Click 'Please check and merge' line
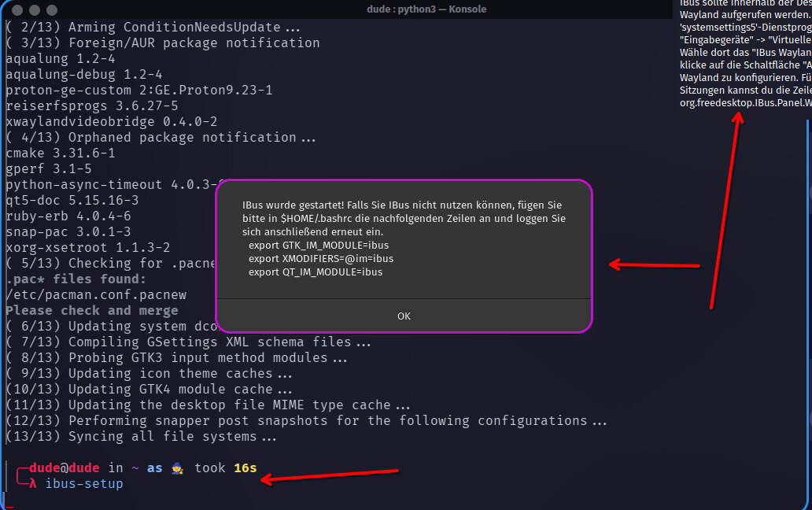Screen dimensions: 812x510 [91, 311]
